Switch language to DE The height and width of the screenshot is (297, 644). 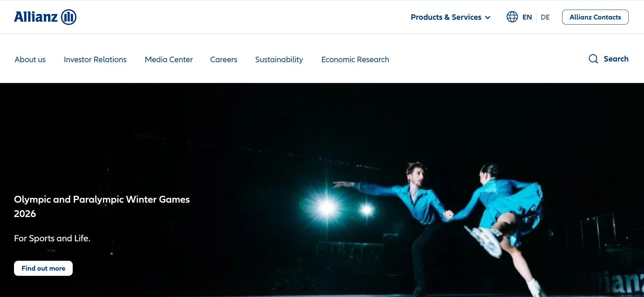click(545, 17)
